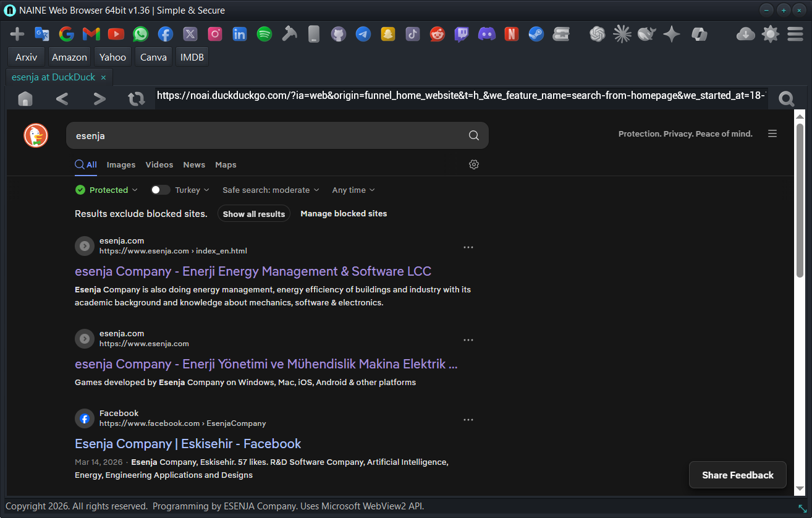Viewport: 812px width, 518px height.
Task: Open the Gmail shortcut icon
Action: (91, 34)
